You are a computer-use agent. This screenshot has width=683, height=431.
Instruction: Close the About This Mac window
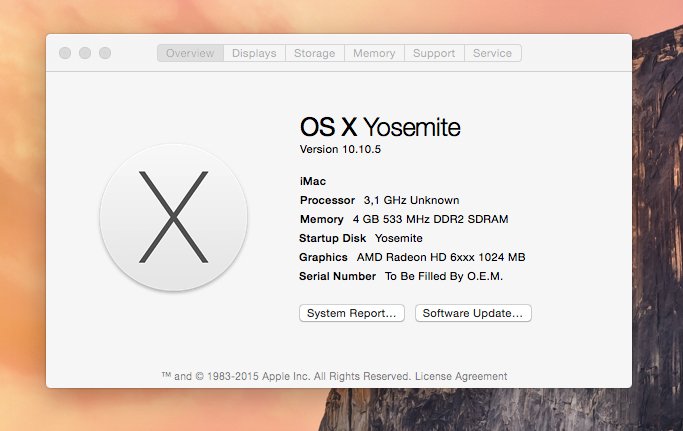pos(65,53)
